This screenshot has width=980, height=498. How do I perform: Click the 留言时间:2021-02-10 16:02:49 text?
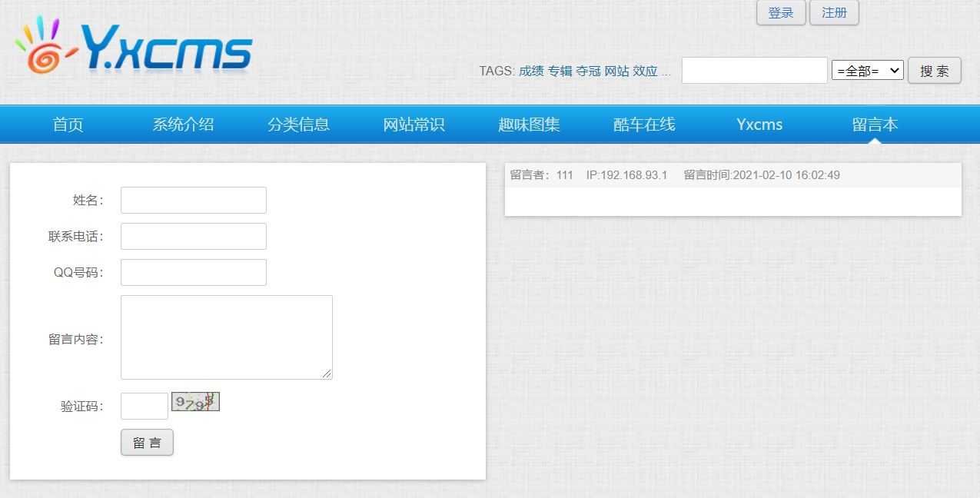coord(762,175)
